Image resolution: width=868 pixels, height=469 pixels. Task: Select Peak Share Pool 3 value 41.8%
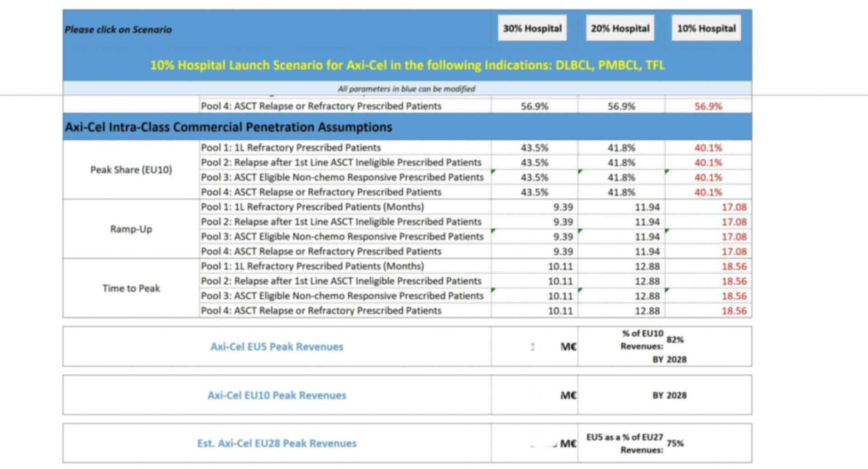621,178
